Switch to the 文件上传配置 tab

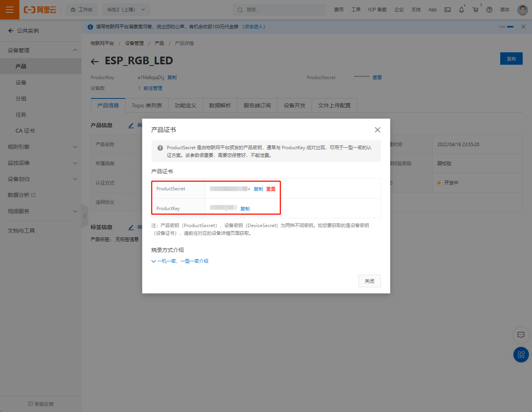point(334,105)
